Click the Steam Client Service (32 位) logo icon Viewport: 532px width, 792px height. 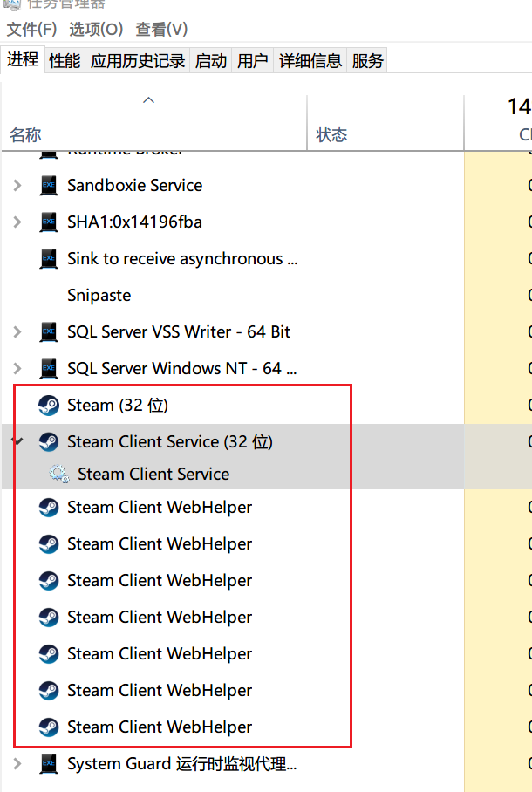(x=49, y=442)
